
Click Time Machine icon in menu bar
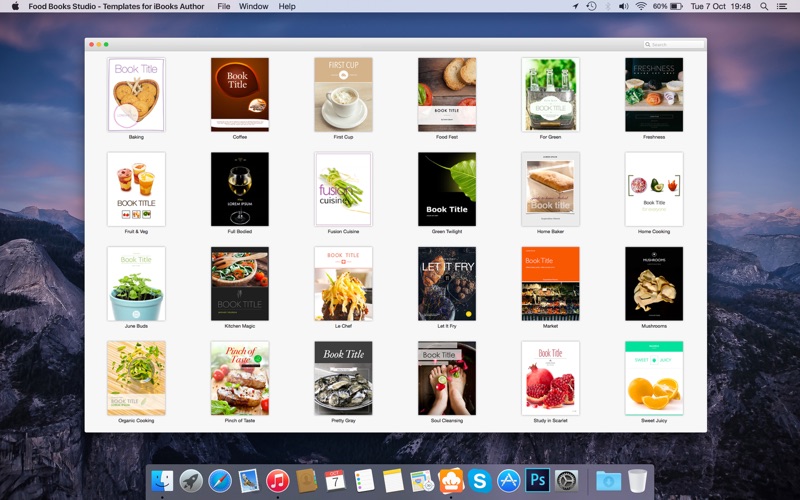coord(591,6)
